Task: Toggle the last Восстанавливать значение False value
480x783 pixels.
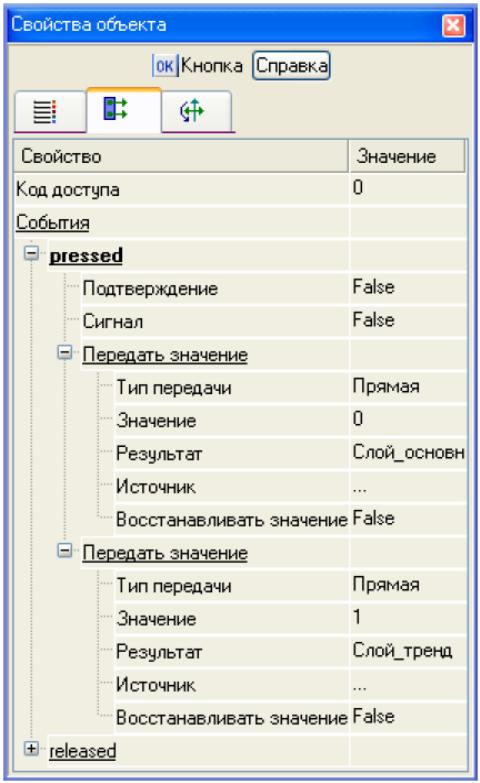Action: (408, 717)
